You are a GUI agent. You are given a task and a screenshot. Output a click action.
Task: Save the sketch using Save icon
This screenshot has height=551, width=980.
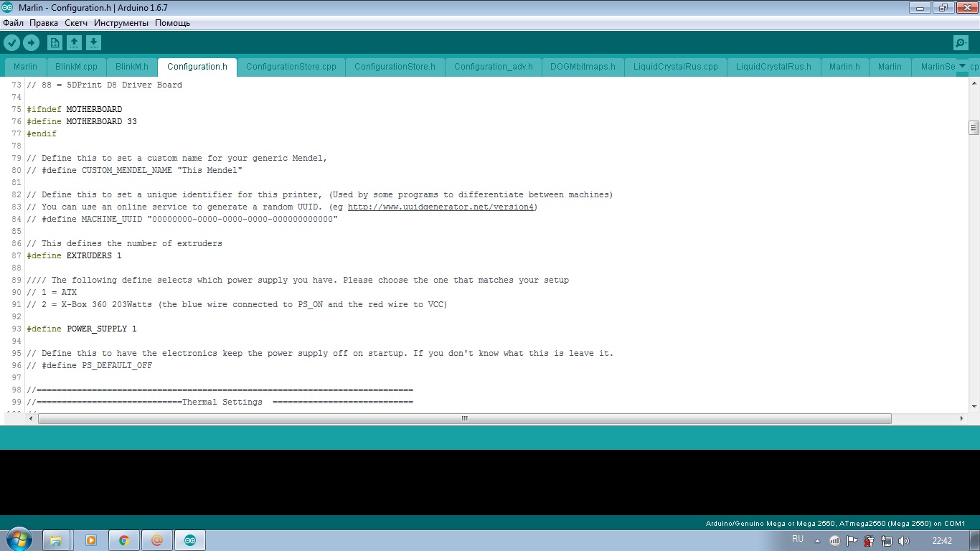pyautogui.click(x=93, y=43)
